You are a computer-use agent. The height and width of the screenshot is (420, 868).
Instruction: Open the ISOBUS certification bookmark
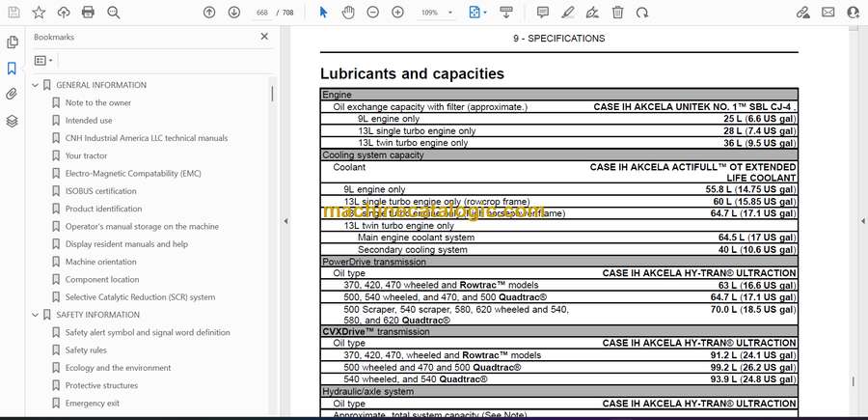click(100, 191)
